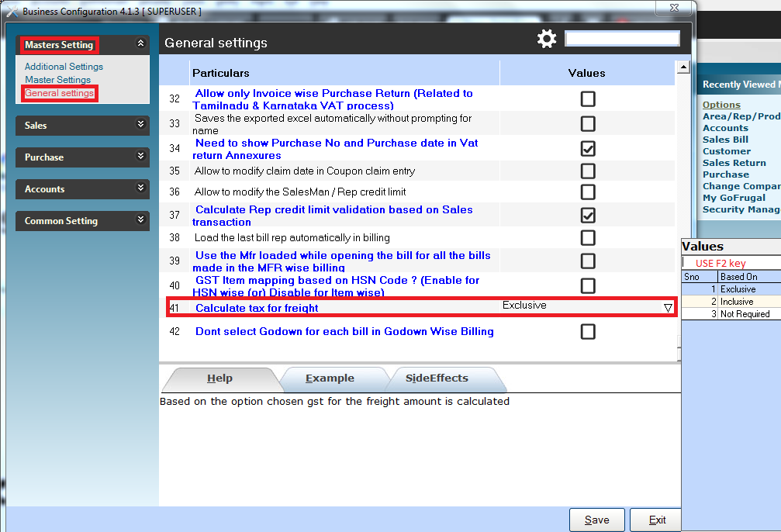Open Options link in Recently Viewed

click(x=721, y=105)
